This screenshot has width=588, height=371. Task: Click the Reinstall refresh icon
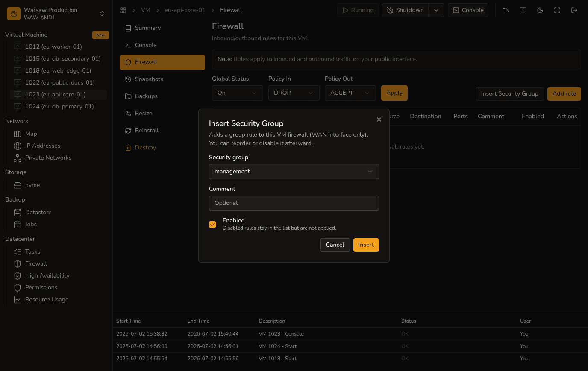coord(128,130)
